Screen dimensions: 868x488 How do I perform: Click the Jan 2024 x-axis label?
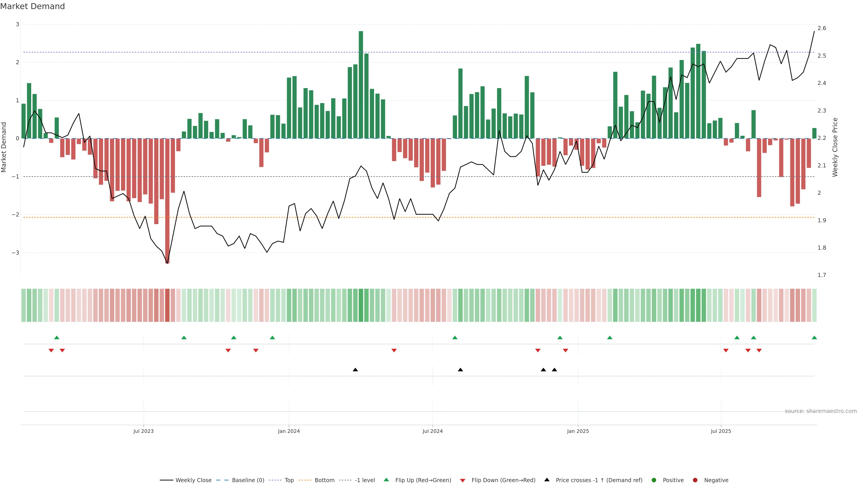(x=289, y=431)
